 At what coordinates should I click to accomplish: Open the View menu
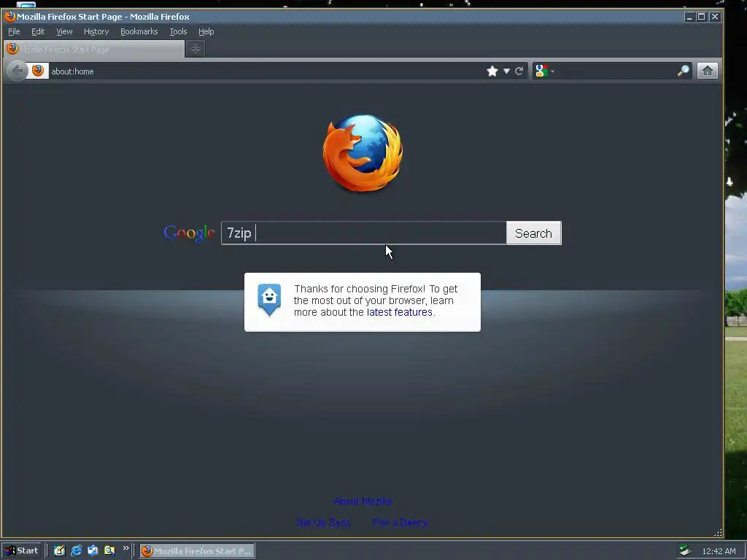[64, 31]
